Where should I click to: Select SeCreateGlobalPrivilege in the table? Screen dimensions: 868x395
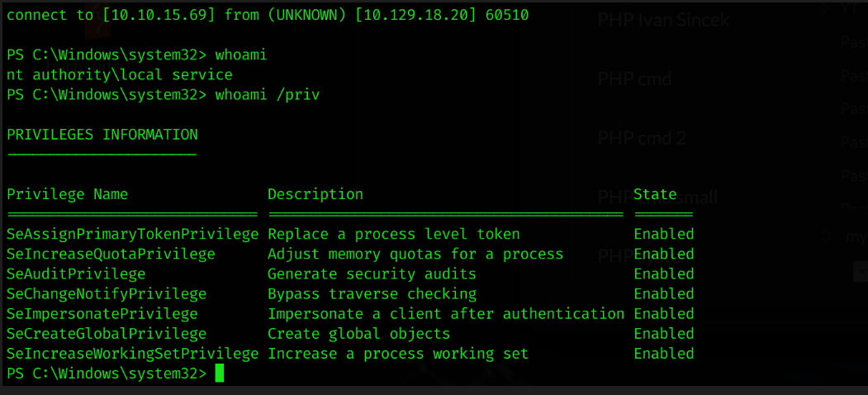click(x=107, y=334)
